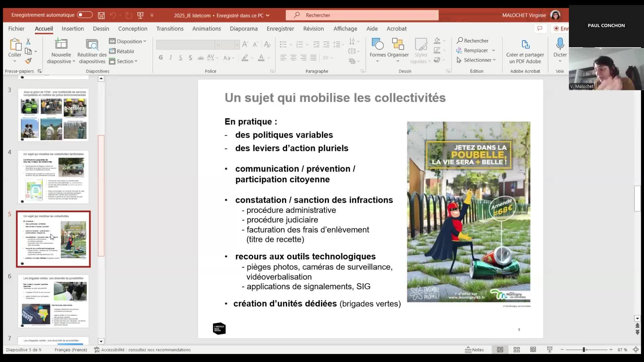The width and height of the screenshot is (644, 362).
Task: Fit slide to current window icon
Action: coord(636,350)
